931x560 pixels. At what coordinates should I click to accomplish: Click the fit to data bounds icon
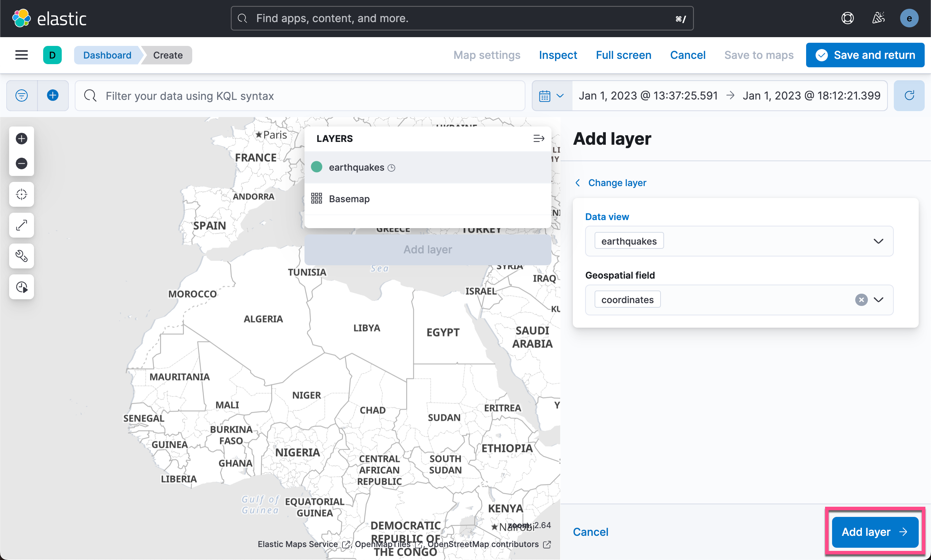click(x=21, y=194)
